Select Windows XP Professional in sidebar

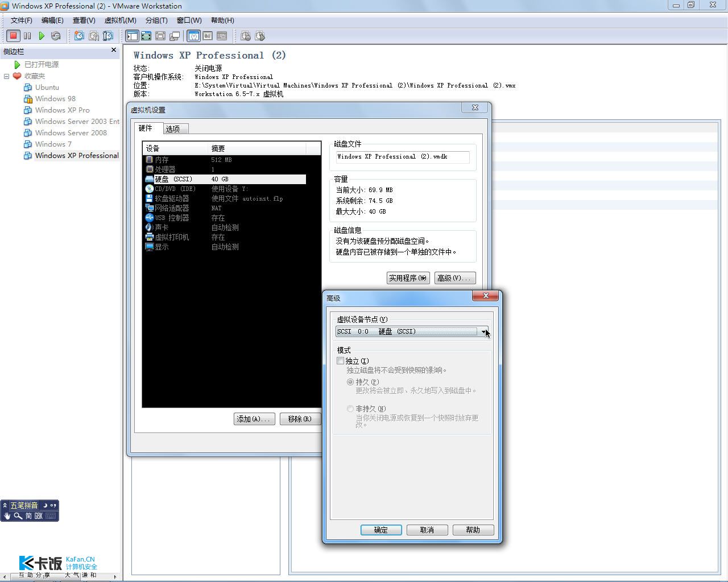pos(77,155)
